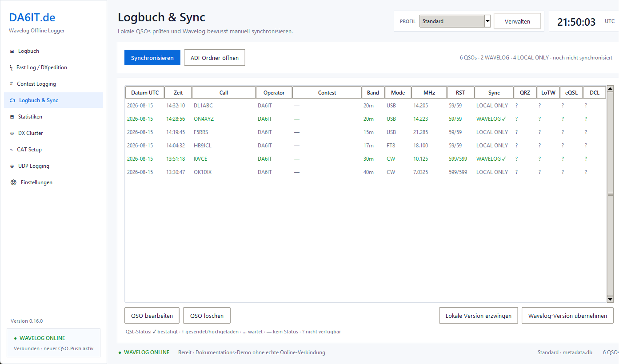This screenshot has width=631, height=364.
Task: Click ADI-Ordner öffnen button
Action: click(215, 58)
